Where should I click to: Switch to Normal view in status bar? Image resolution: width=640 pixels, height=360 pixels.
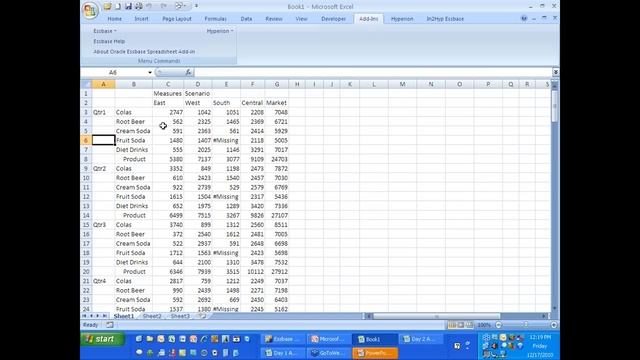[x=452, y=325]
